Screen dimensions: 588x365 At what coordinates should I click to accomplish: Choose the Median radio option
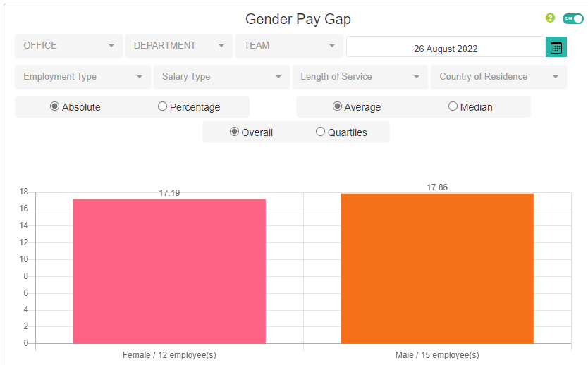point(453,106)
